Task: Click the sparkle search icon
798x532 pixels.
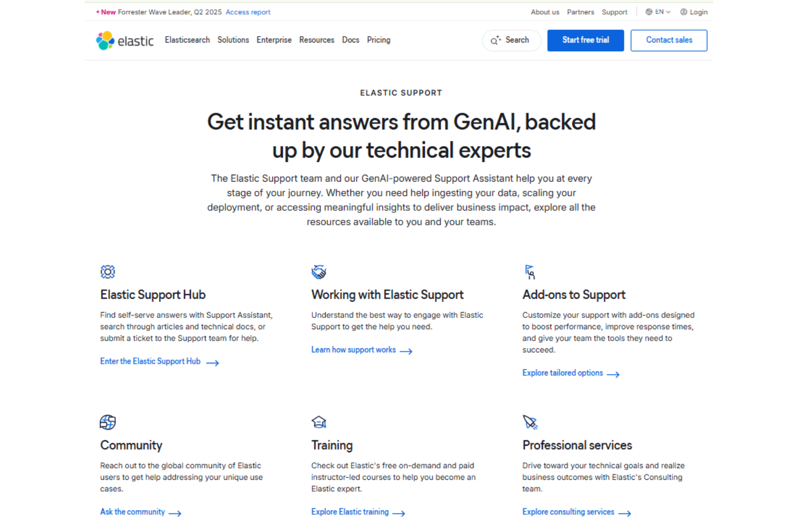Action: pos(496,40)
